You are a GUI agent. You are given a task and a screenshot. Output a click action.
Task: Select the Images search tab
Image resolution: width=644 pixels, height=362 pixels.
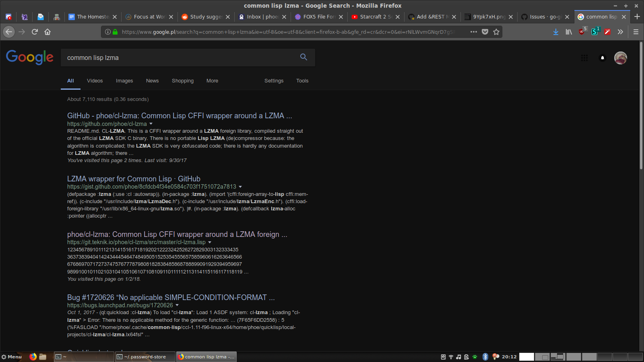124,81
